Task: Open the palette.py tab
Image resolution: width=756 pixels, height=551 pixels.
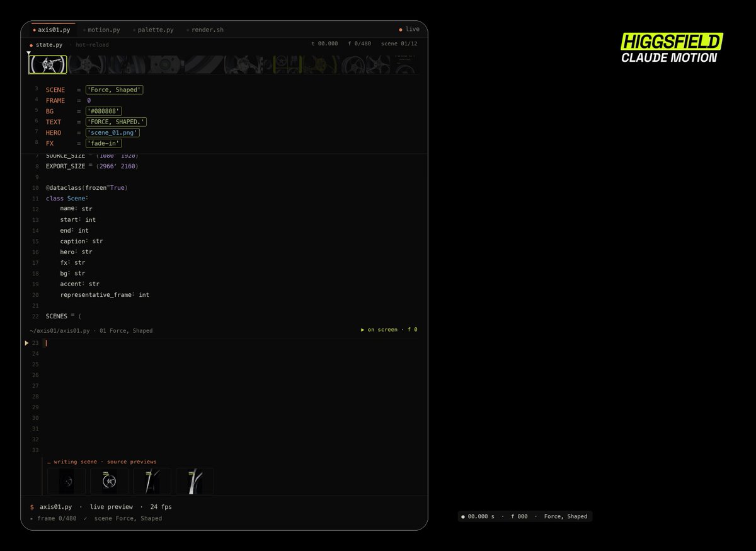Action: point(153,30)
